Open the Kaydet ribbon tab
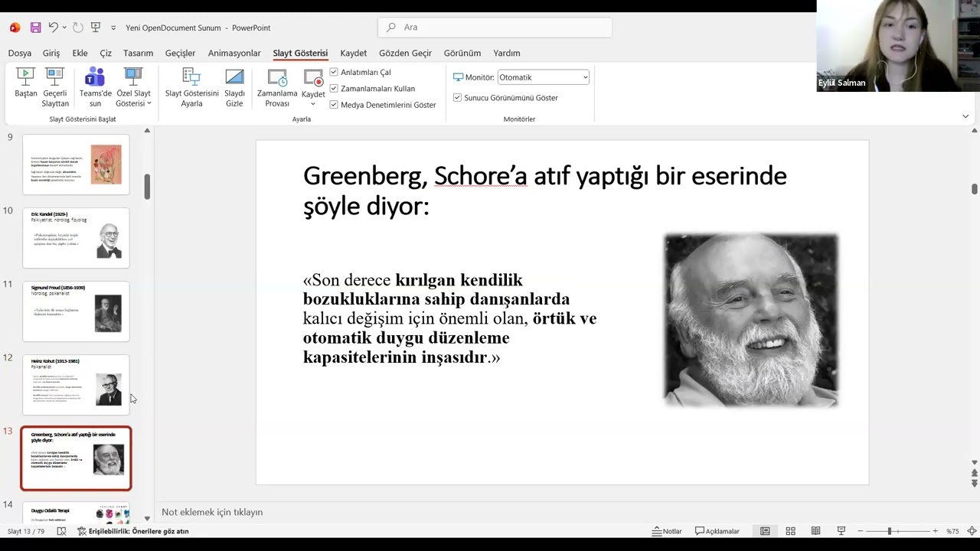Viewport: 980px width, 551px height. tap(354, 53)
